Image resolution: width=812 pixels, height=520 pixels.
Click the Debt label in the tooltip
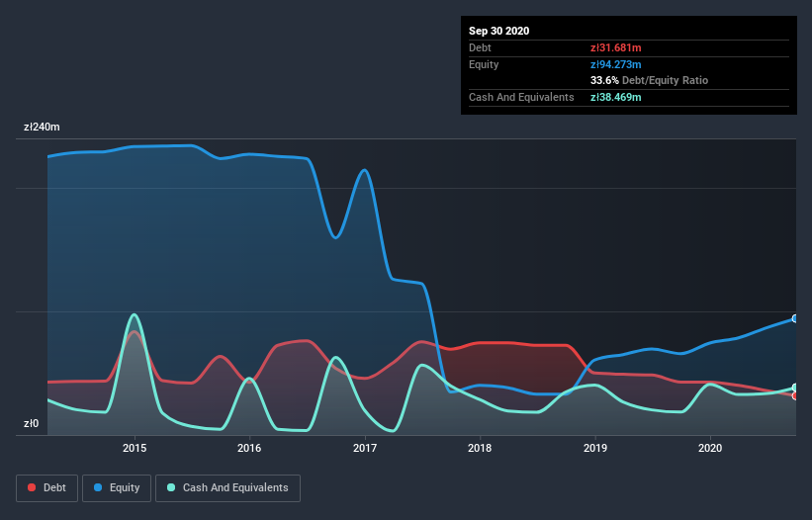[x=480, y=47]
